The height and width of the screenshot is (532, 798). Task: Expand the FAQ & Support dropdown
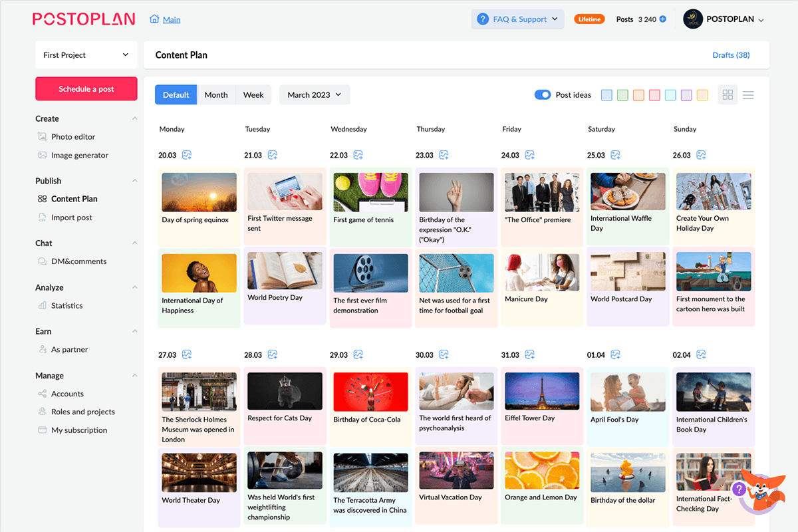point(517,19)
